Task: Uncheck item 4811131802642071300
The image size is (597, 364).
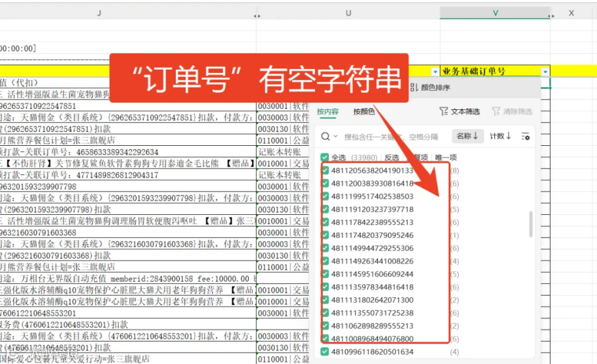Action: (325, 300)
